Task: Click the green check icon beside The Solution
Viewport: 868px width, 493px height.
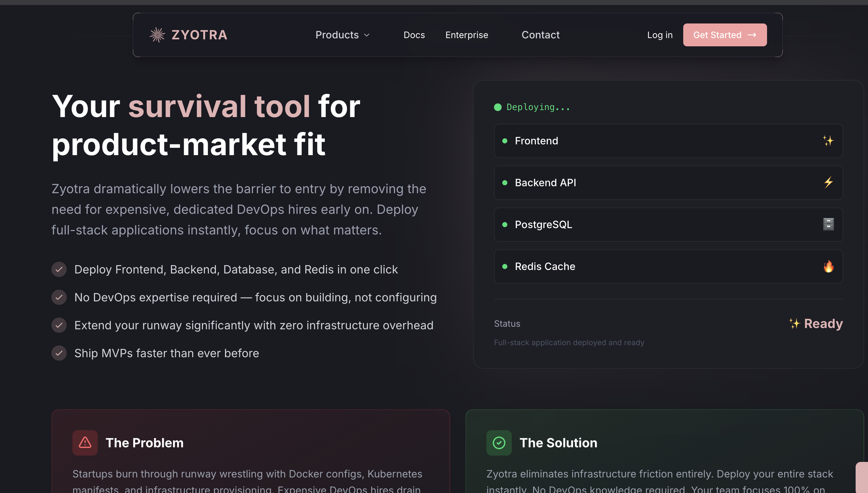Action: click(x=499, y=443)
